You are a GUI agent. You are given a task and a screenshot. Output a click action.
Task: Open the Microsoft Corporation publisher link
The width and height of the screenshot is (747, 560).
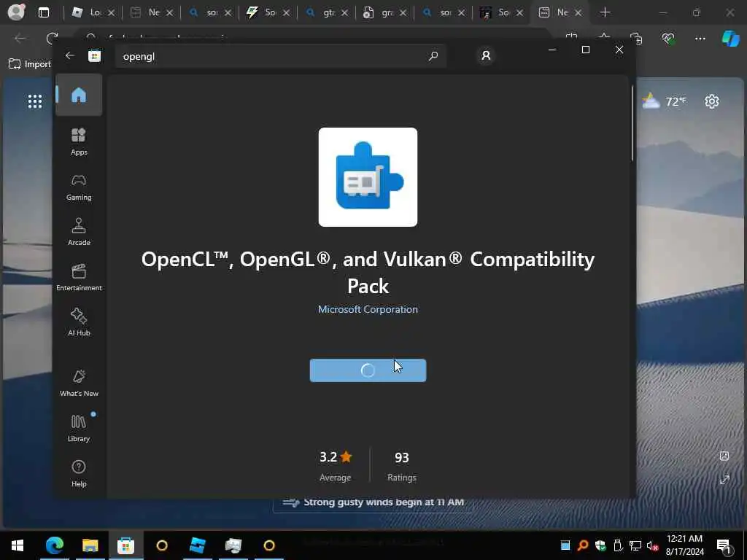tap(368, 309)
